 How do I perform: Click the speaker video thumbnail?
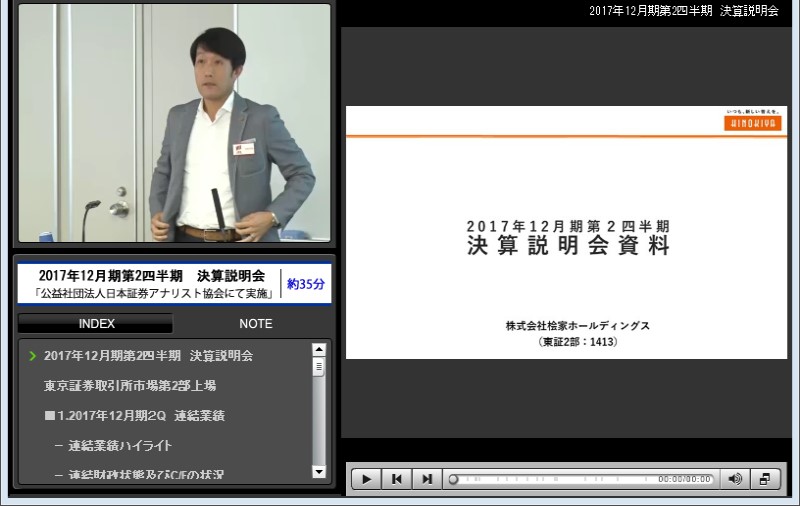(x=174, y=123)
